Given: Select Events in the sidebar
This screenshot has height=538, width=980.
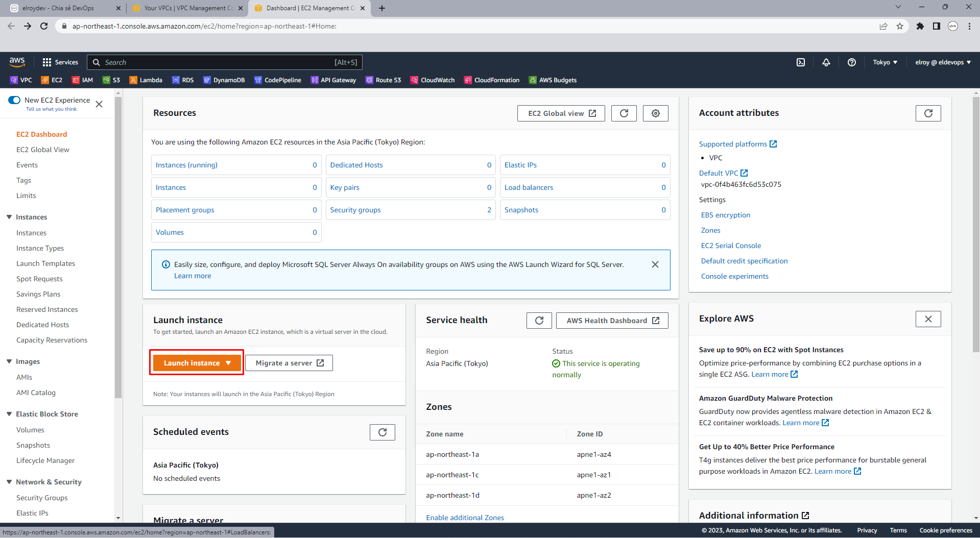Looking at the screenshot, I should coord(27,165).
